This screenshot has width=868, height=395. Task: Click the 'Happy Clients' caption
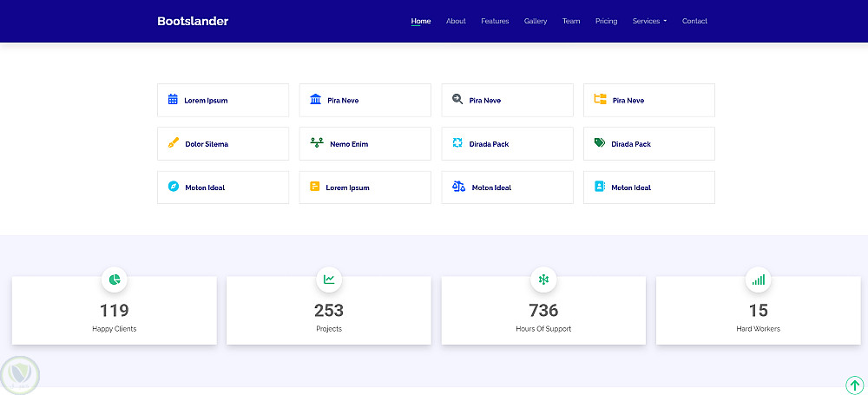coord(114,328)
